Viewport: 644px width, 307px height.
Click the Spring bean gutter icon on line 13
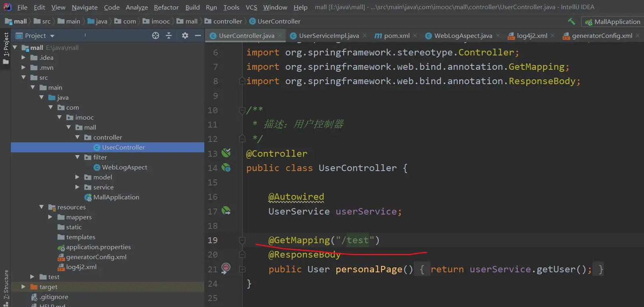(x=226, y=153)
